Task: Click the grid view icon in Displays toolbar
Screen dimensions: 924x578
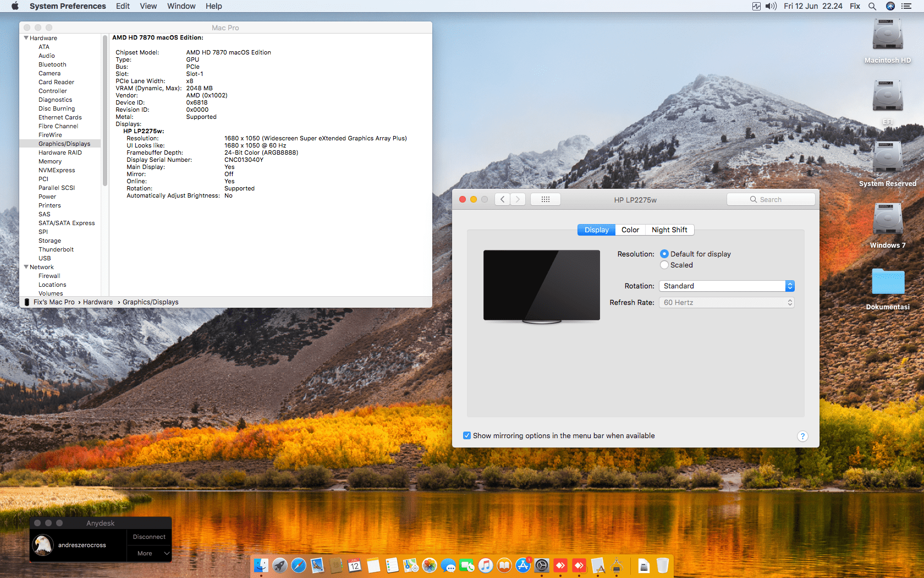Action: tap(545, 199)
